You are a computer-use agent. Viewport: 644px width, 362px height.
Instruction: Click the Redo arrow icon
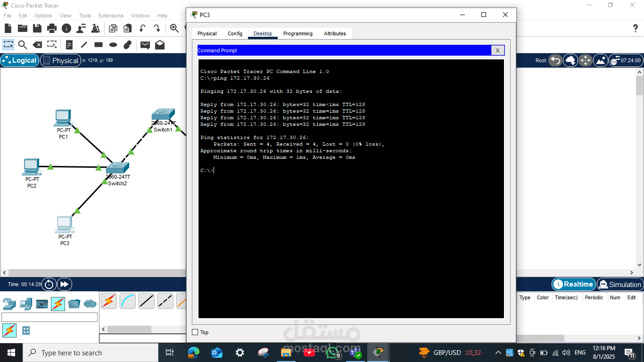click(157, 28)
